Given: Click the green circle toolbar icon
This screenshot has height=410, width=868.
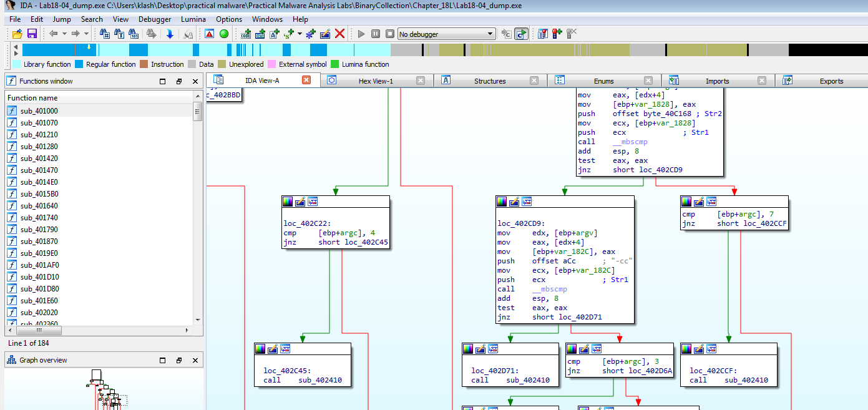Looking at the screenshot, I should click(x=224, y=34).
